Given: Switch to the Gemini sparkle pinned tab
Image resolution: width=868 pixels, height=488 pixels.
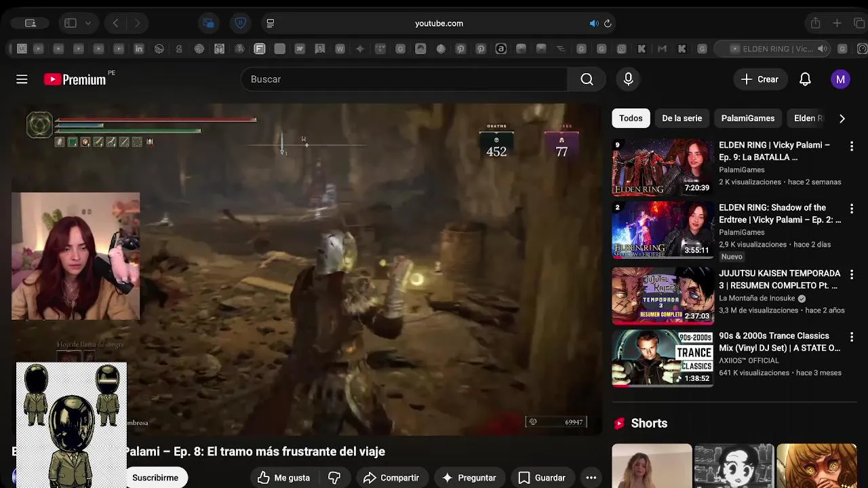Looking at the screenshot, I should (x=360, y=49).
